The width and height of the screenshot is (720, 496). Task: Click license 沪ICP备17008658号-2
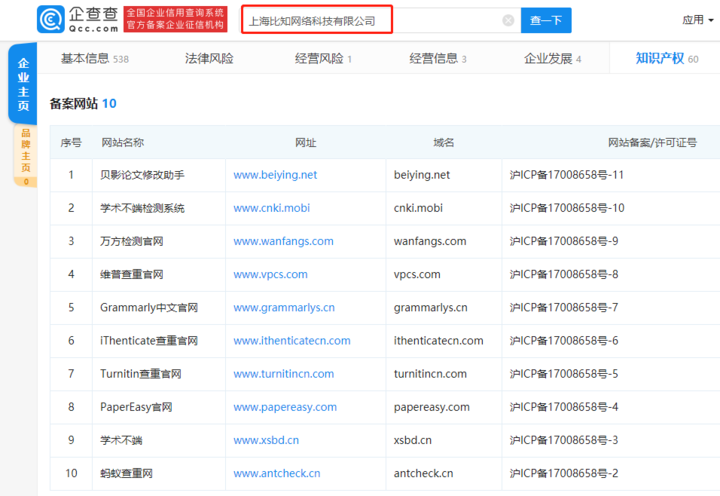point(563,473)
